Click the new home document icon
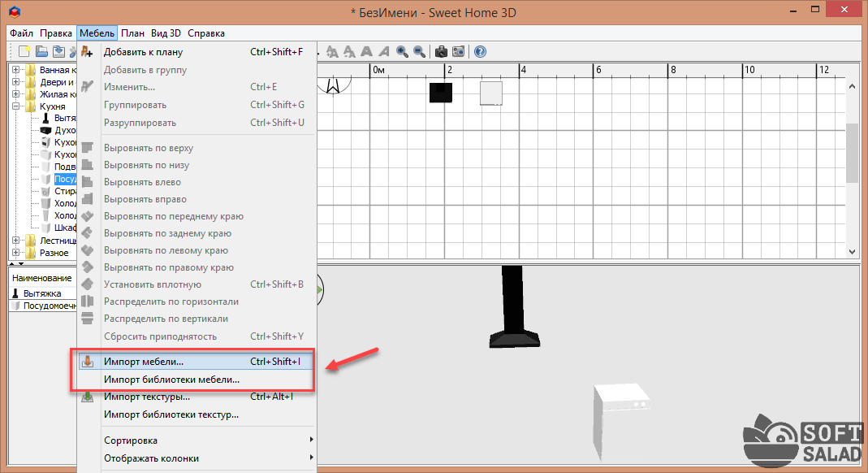 coord(25,52)
